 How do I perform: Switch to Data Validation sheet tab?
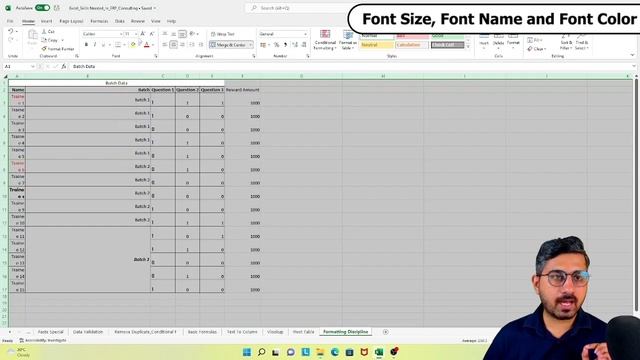[x=88, y=332]
